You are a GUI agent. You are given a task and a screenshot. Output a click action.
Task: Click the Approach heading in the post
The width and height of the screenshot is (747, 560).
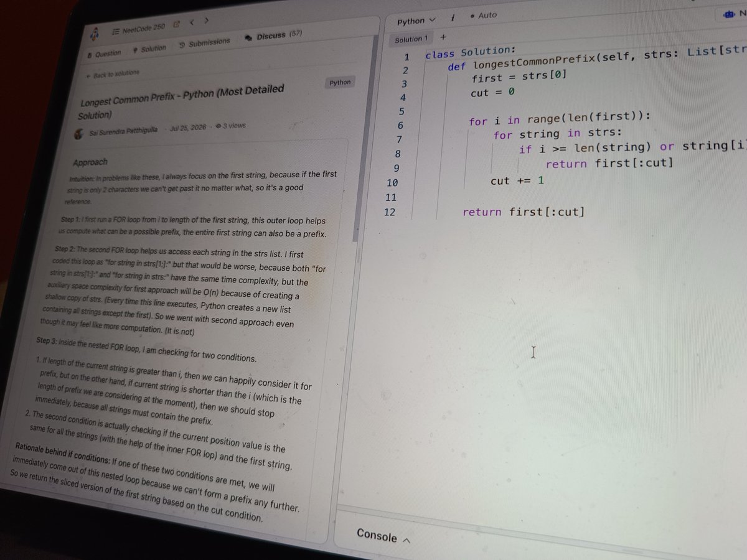point(90,162)
